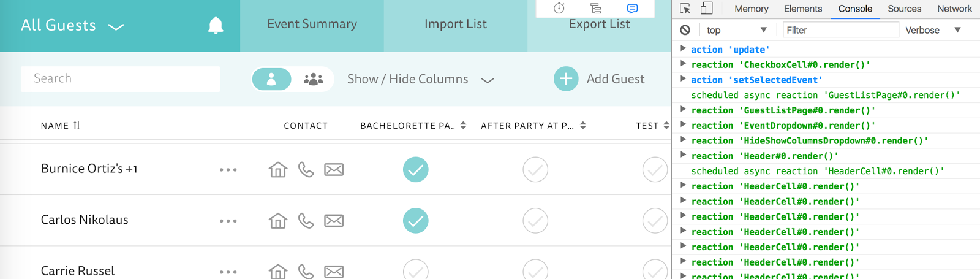Image resolution: width=980 pixels, height=279 pixels.
Task: Open the Verbose log level dropdown
Action: [x=933, y=30]
